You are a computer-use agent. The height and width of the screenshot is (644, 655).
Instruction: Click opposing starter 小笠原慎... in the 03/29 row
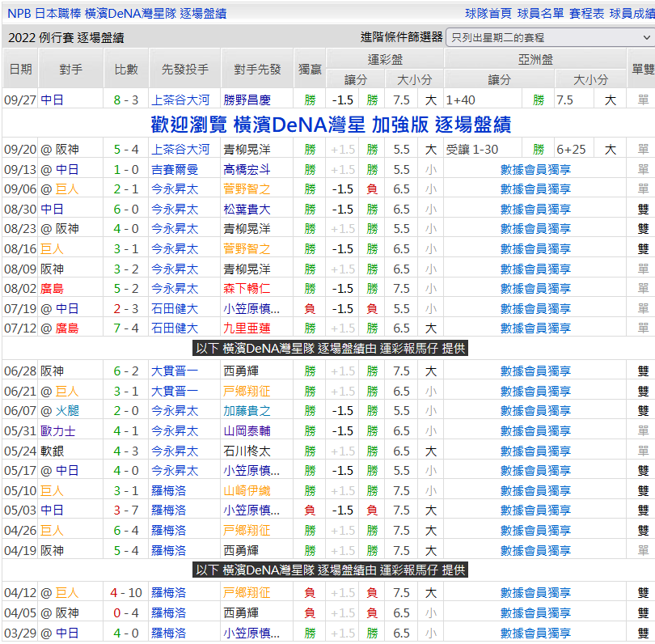coord(251,633)
